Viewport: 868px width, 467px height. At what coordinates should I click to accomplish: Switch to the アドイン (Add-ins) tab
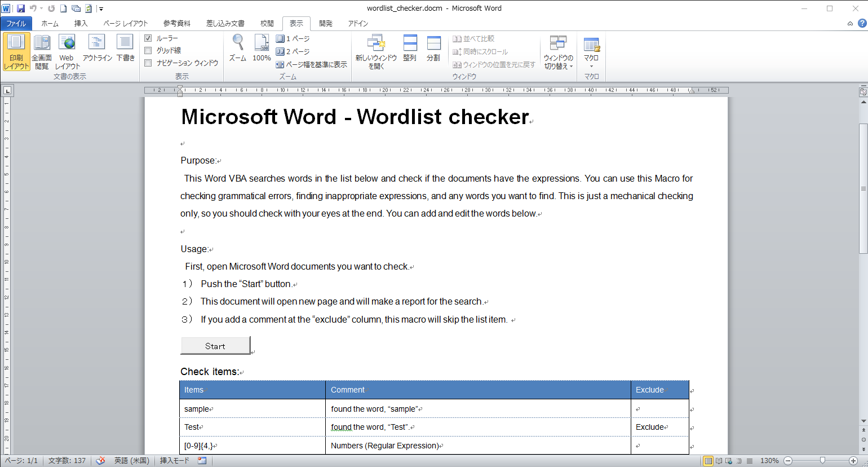(358, 24)
